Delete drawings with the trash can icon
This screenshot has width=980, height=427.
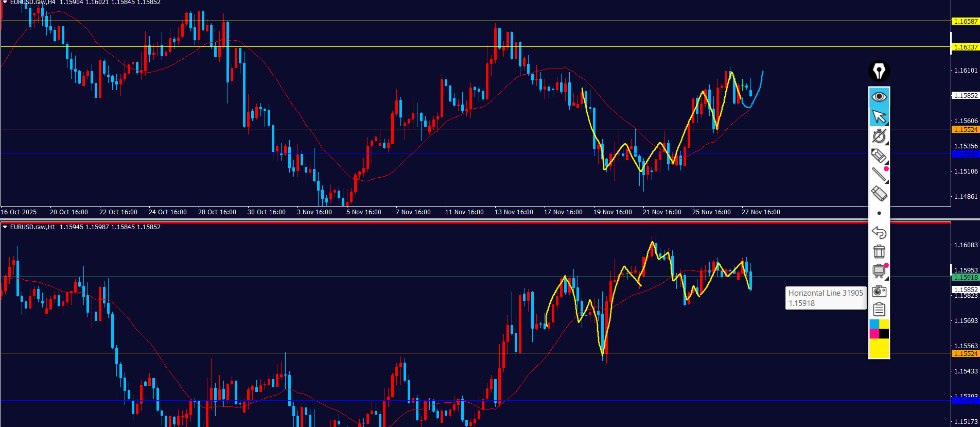tap(879, 252)
